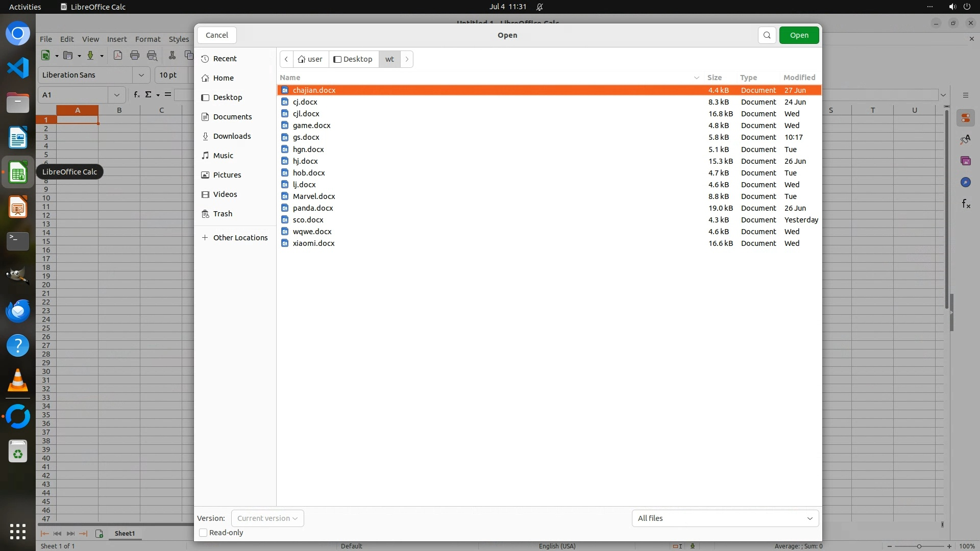Click the zoom slider in status bar
This screenshot has height=551, width=980.
[919, 546]
